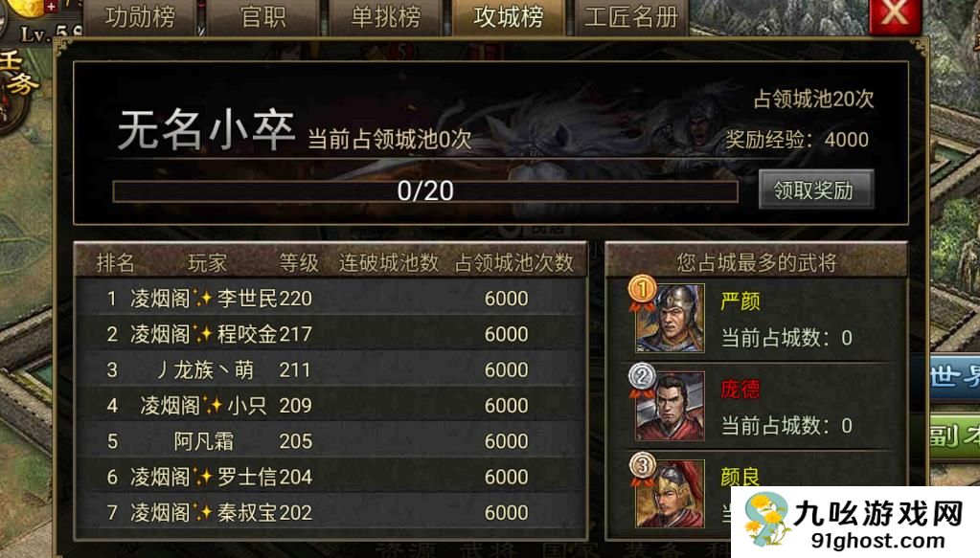Click the 领取奖励 button
Viewport: 980px width, 558px height.
tap(815, 190)
